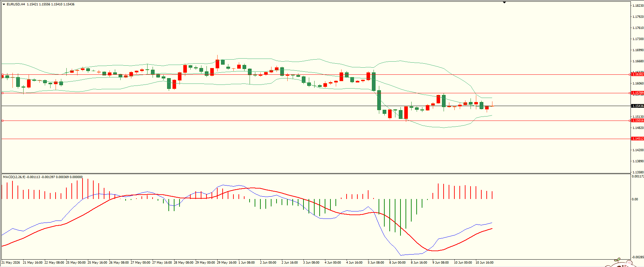
Task: Click the MACD(12,26,9) indicator label
Action: point(14,177)
